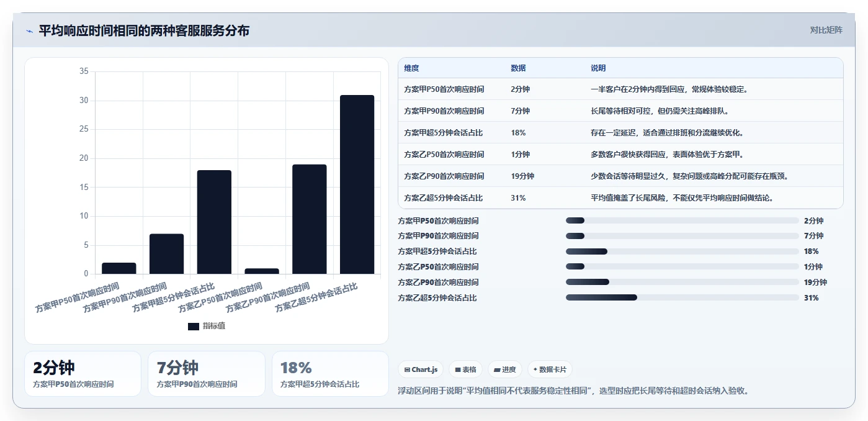Click the Chart.js tag chip
The image size is (868, 421).
click(x=421, y=369)
